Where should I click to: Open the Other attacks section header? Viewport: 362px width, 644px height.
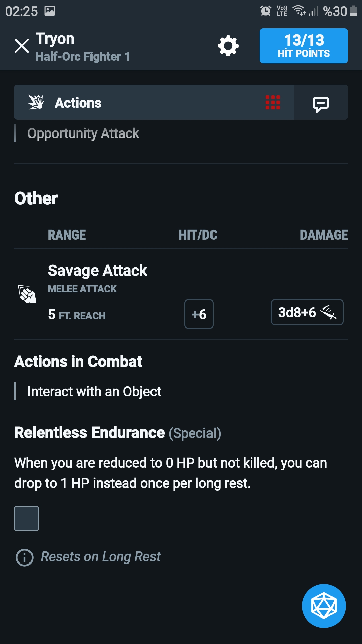[x=36, y=198]
